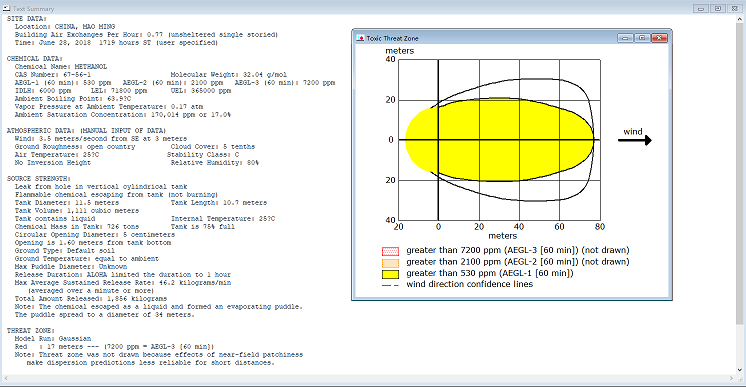The image size is (746, 387).
Task: Click the 'Cloud Cover: 5 tenths' text
Action: point(213,147)
